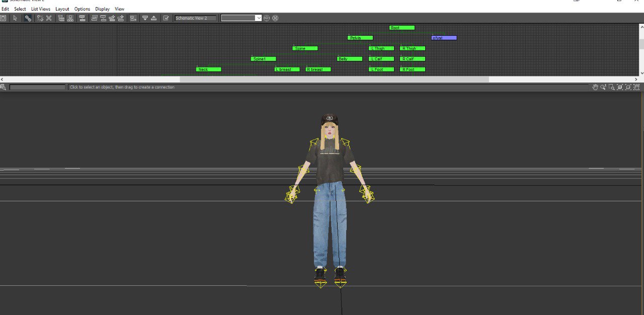Click the horizontal scrollbar of the schematic
Screen dimensions: 644x315
coord(334,80)
